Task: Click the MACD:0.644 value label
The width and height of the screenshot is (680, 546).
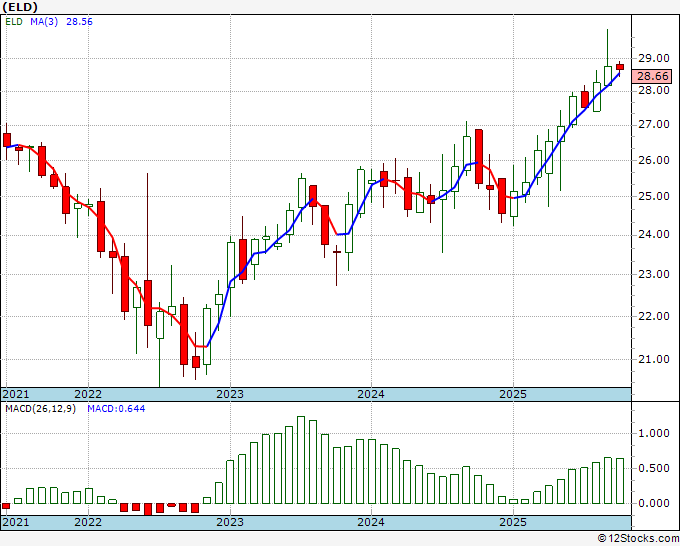Action: click(116, 409)
